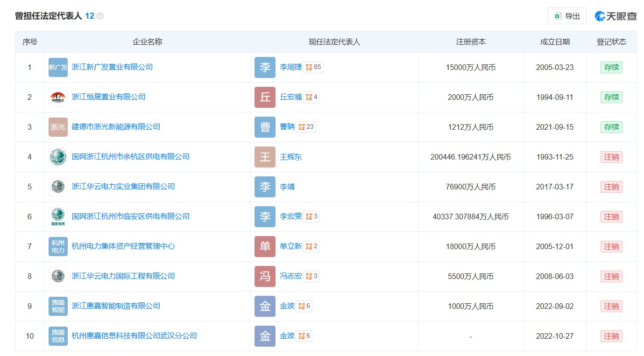Click the 登记状态 column header
This screenshot has height=356, width=644.
point(611,42)
